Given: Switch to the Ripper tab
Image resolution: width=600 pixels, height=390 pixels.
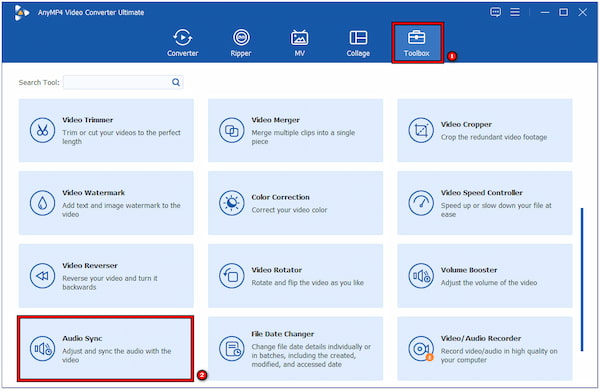Looking at the screenshot, I should point(241,43).
